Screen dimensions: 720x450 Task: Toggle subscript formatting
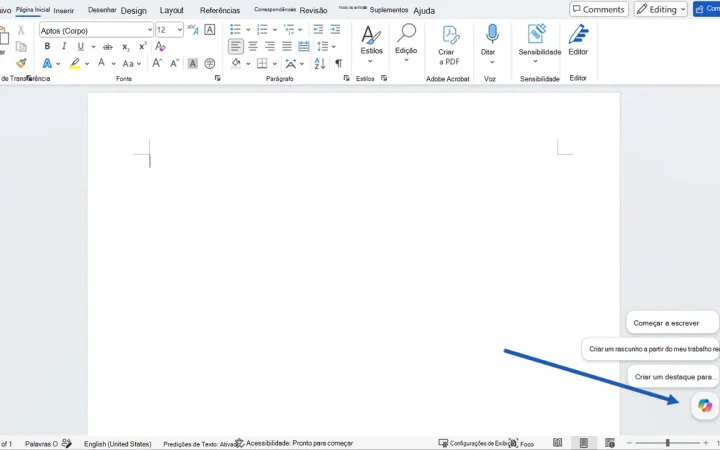pos(126,47)
